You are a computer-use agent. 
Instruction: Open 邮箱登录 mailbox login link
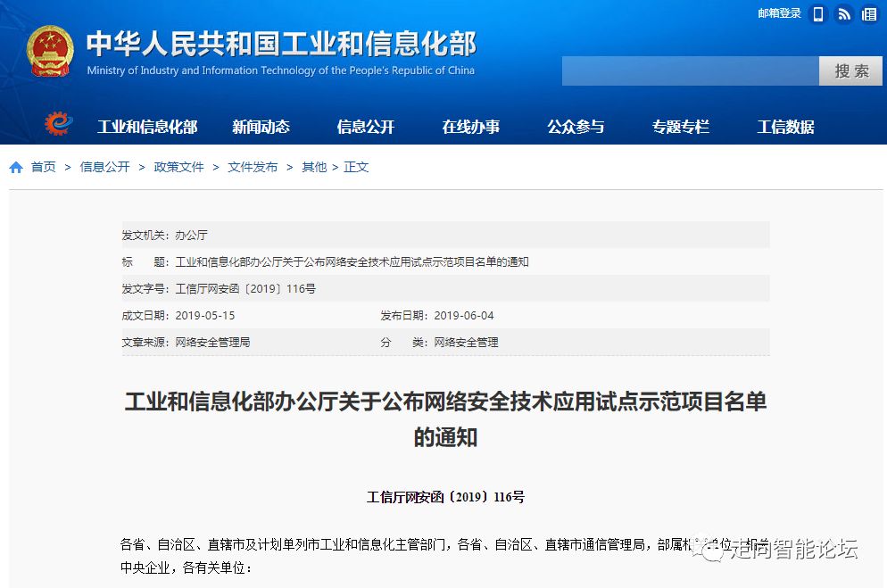(x=779, y=13)
